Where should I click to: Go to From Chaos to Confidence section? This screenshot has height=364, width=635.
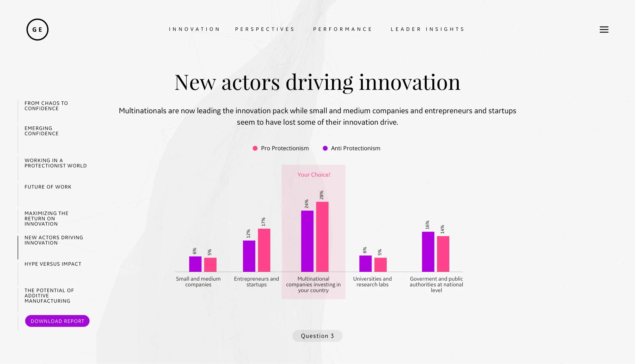point(46,106)
